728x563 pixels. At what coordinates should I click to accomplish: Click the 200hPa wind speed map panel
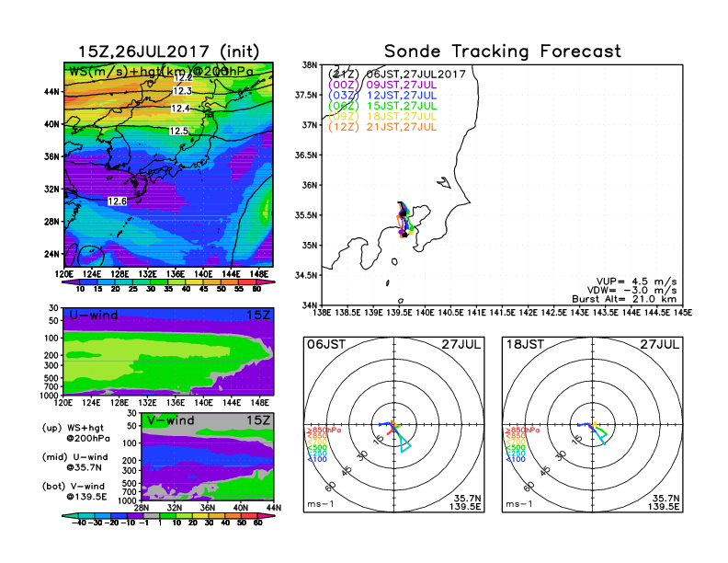[x=168, y=165]
